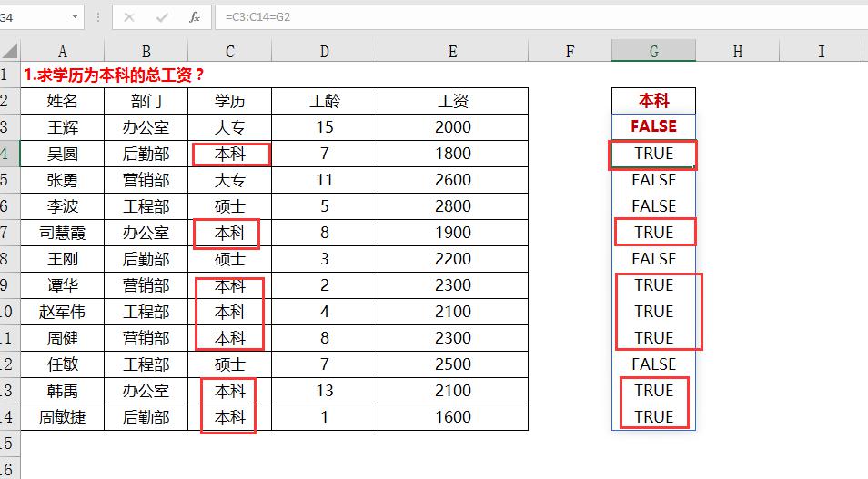Select column I header
This screenshot has width=868, height=479.
[x=821, y=52]
